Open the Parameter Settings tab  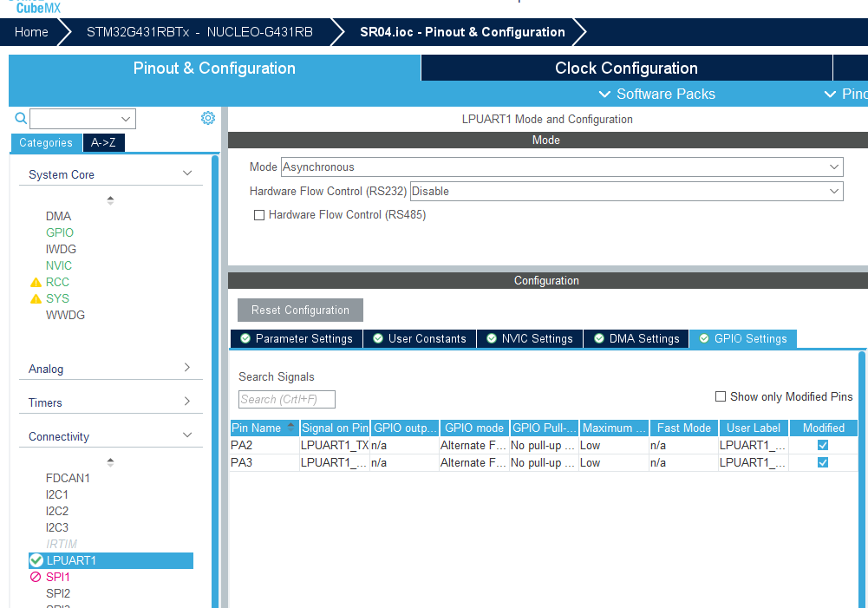tap(297, 339)
